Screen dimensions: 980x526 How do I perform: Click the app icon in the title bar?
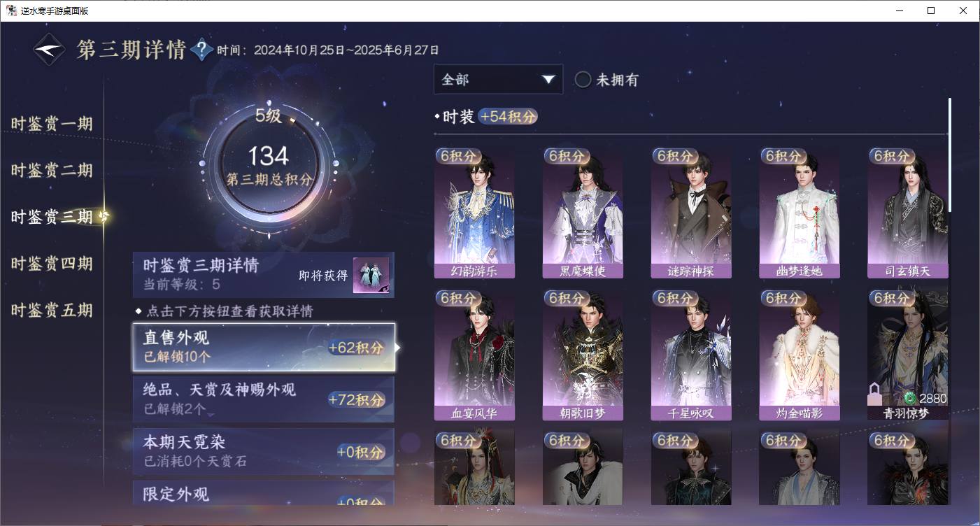click(x=12, y=10)
